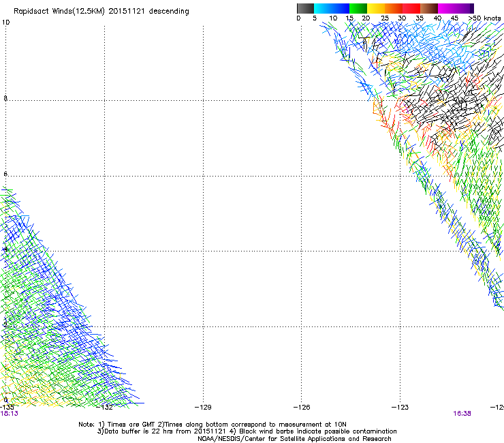Screen dimensions: 504x443
Task: Click the note about times being GMT
Action: point(127,425)
